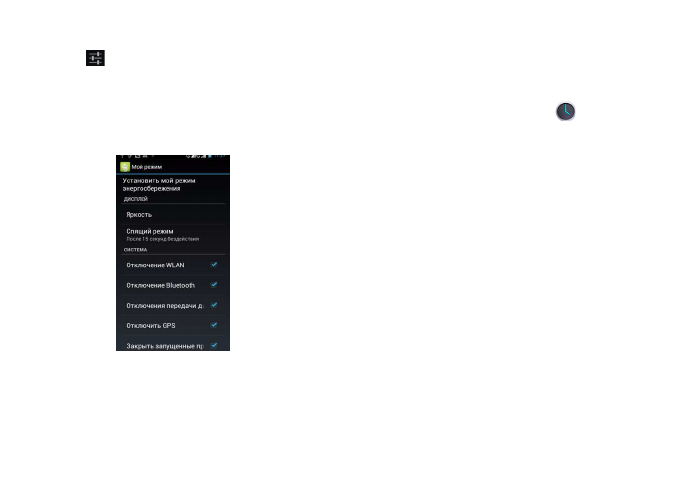The image size is (680, 498).
Task: Tap the notification icons in phone status bar
Action: coord(137,156)
